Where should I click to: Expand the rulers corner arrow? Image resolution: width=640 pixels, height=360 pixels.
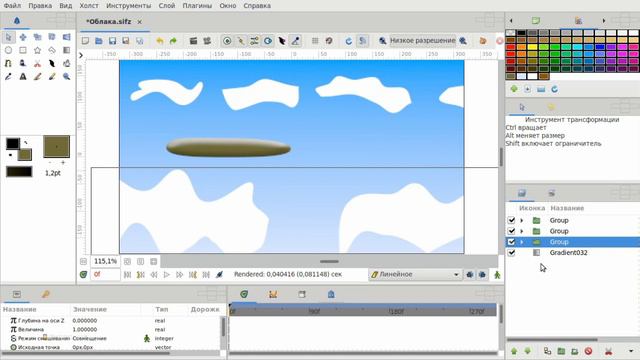coord(81,55)
